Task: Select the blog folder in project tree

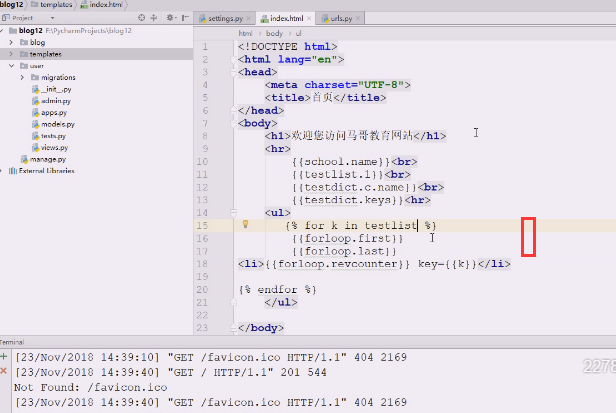Action: 33,42
